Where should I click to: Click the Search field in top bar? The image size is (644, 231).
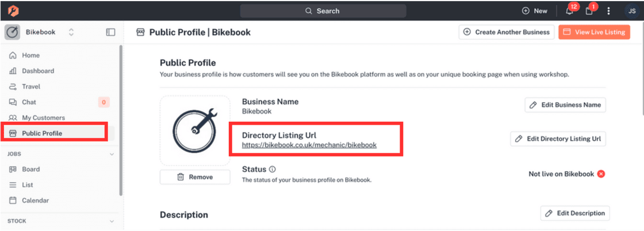tap(323, 11)
